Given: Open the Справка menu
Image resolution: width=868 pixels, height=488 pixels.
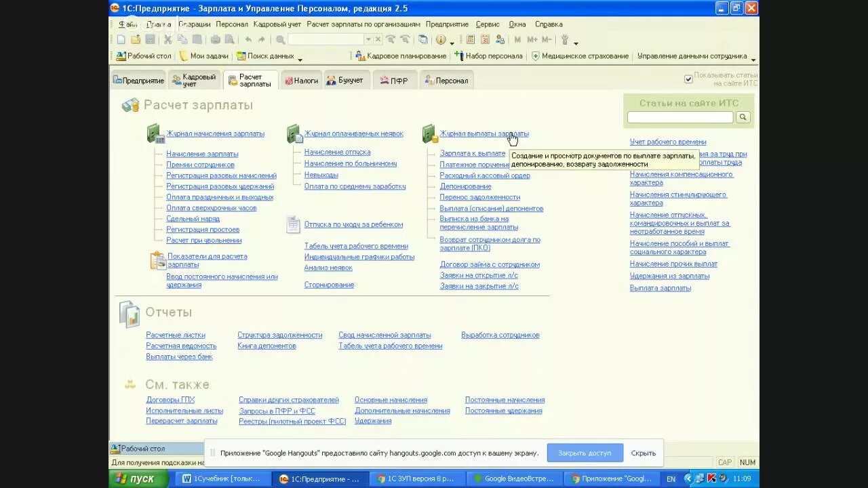Looking at the screenshot, I should (549, 24).
